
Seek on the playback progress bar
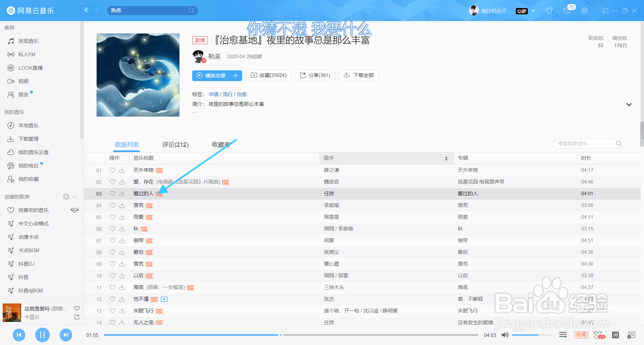point(291,335)
